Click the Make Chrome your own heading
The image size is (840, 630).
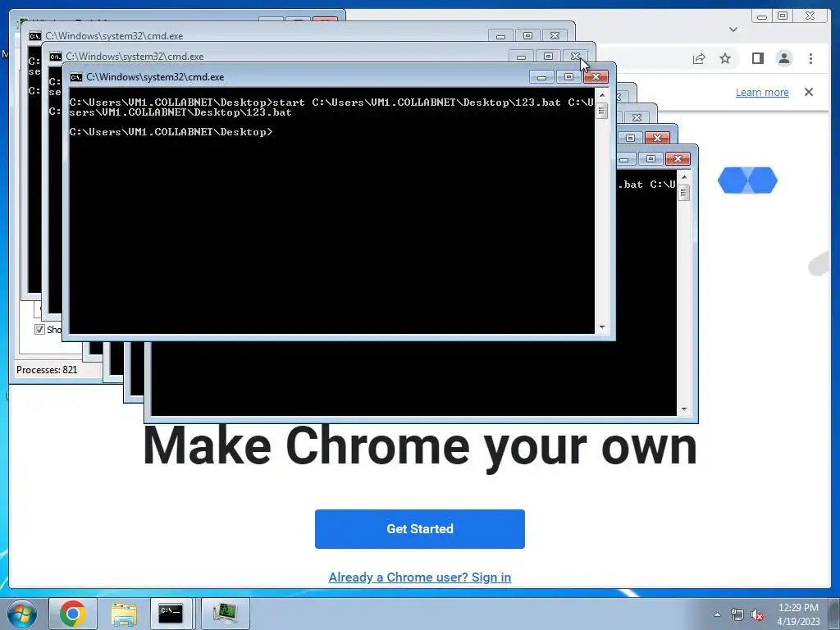pyautogui.click(x=419, y=447)
